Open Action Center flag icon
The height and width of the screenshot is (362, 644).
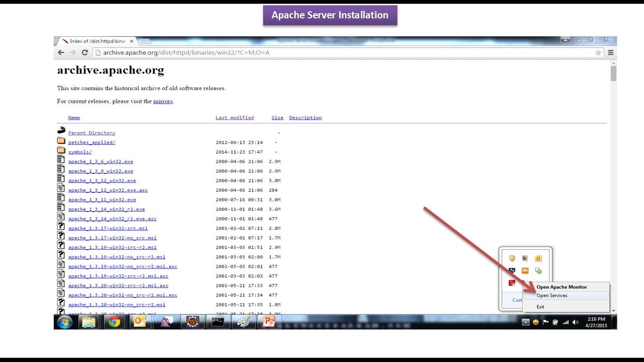[x=545, y=322]
